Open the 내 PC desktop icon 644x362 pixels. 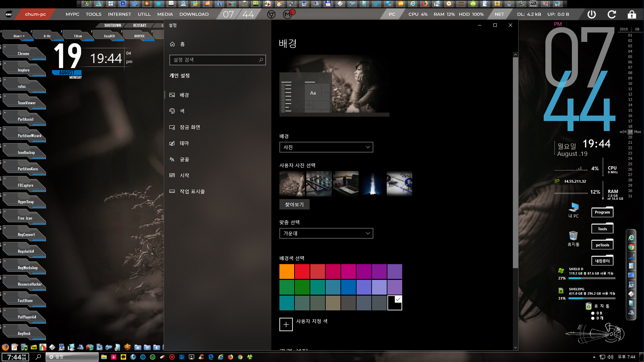click(x=574, y=210)
